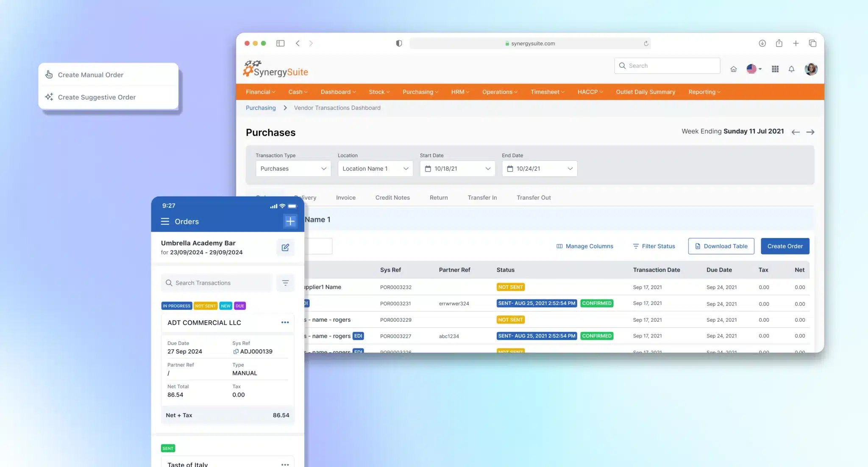
Task: Reload page using refresh icon in address bar
Action: [646, 43]
